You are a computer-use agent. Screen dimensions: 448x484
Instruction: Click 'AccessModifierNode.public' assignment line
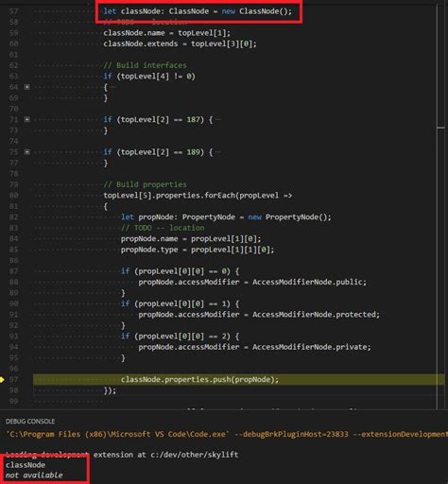pos(252,282)
